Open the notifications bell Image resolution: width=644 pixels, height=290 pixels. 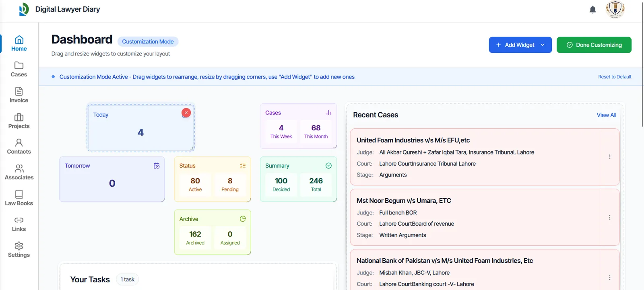click(x=592, y=10)
